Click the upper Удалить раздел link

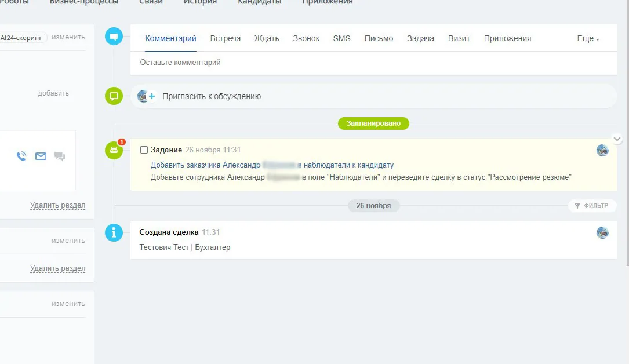(x=58, y=205)
